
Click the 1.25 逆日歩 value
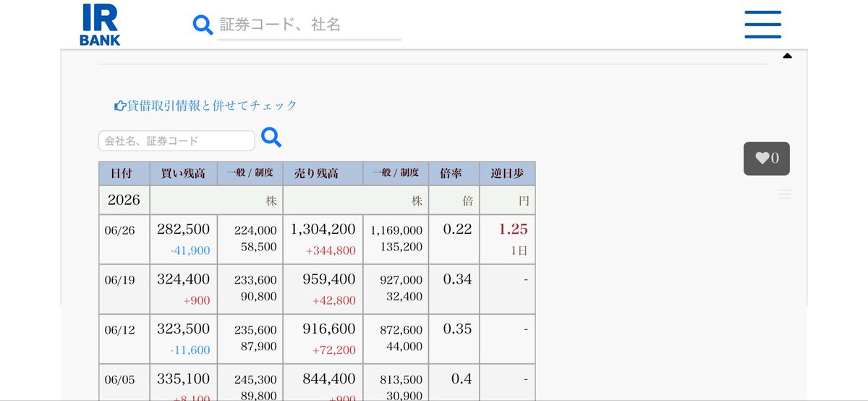click(513, 229)
